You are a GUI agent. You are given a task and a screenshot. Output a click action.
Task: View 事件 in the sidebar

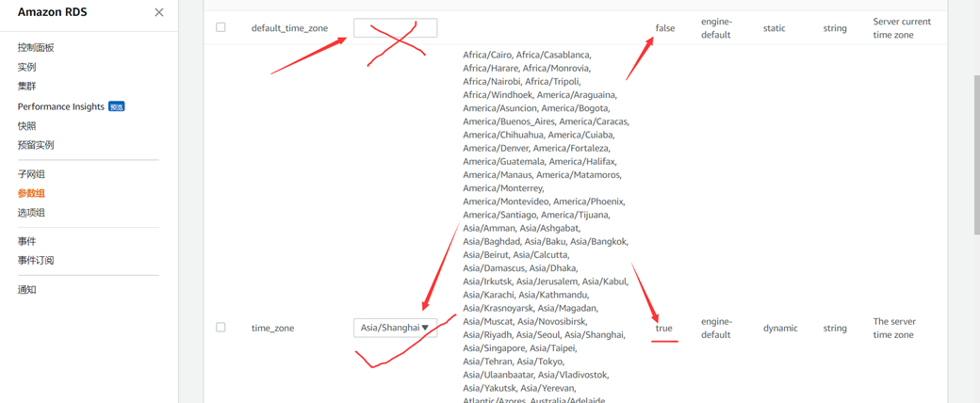(26, 241)
